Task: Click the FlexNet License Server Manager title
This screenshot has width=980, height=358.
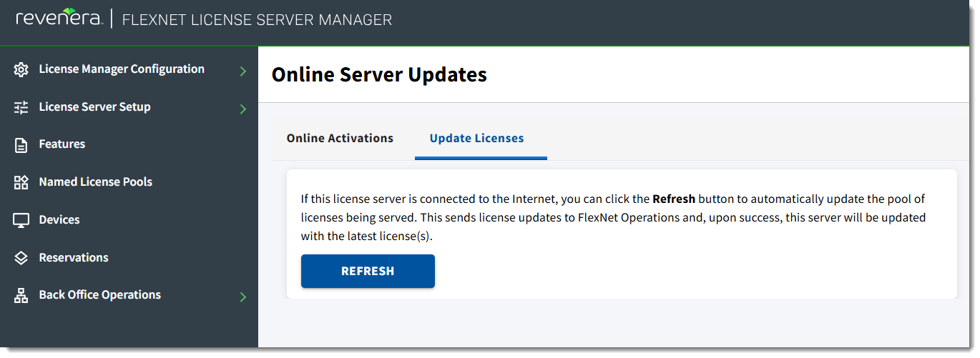Action: pyautogui.click(x=257, y=20)
